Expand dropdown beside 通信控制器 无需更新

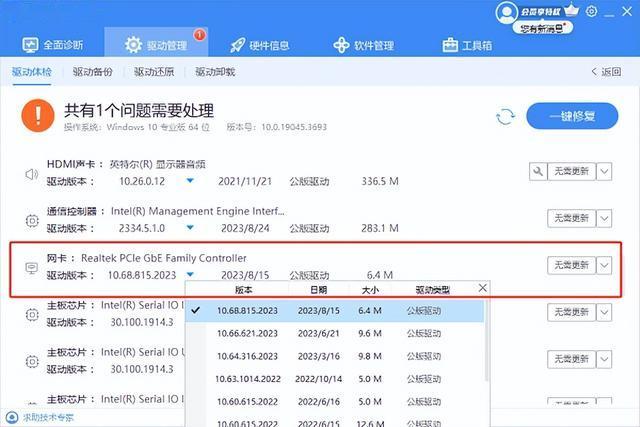tap(604, 218)
